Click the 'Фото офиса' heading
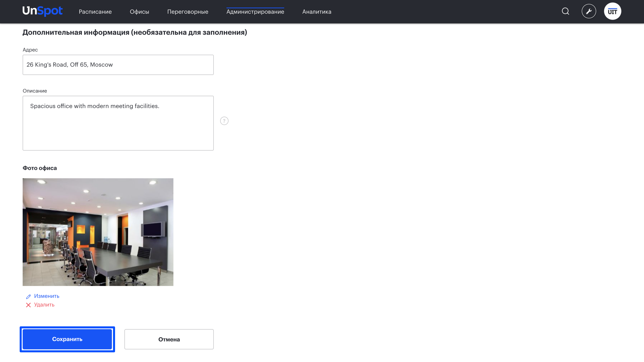 [40, 168]
